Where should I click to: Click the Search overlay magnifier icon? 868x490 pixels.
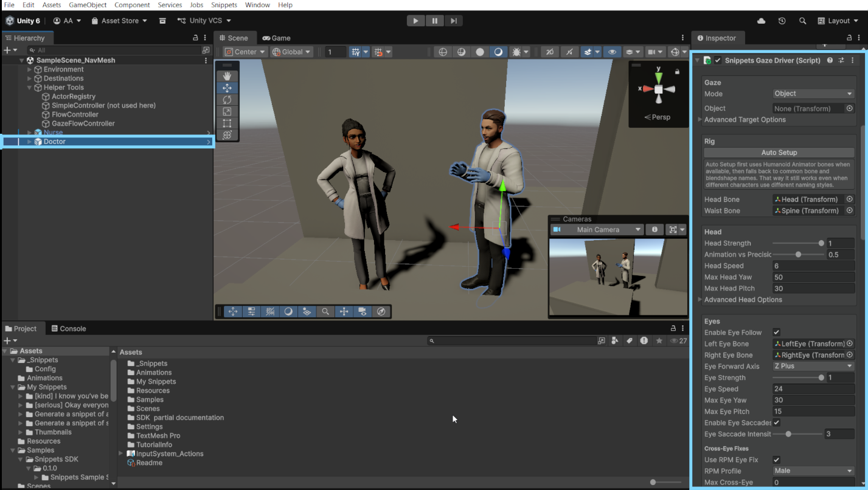[325, 312]
